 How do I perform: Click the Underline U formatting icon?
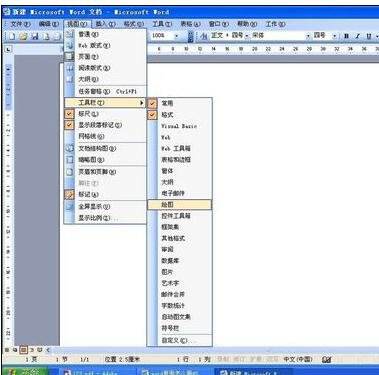pyautogui.click(x=369, y=36)
